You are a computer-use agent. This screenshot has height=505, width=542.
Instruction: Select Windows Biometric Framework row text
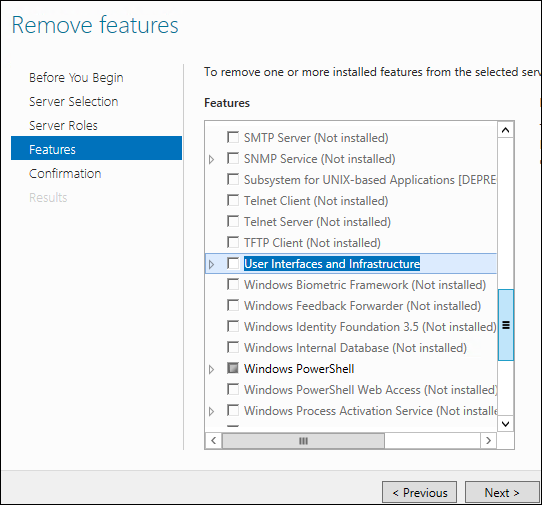(365, 285)
